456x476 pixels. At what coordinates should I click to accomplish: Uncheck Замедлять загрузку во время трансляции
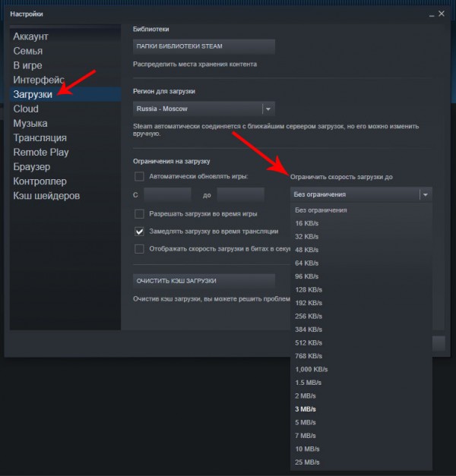tap(139, 232)
